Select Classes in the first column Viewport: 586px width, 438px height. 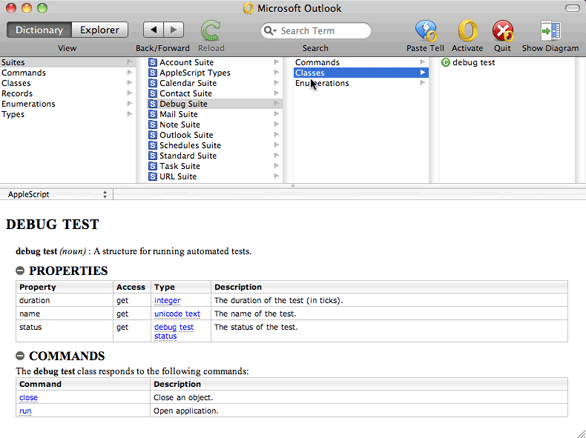point(16,83)
